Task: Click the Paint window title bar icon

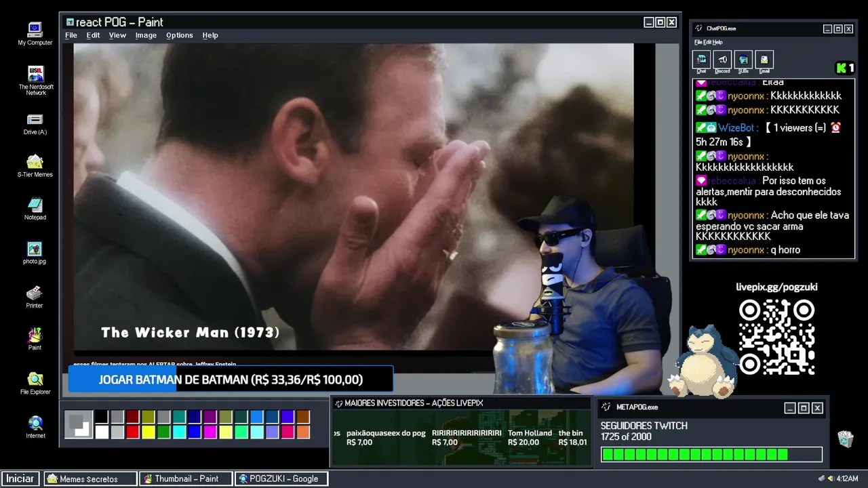Action: [70, 22]
